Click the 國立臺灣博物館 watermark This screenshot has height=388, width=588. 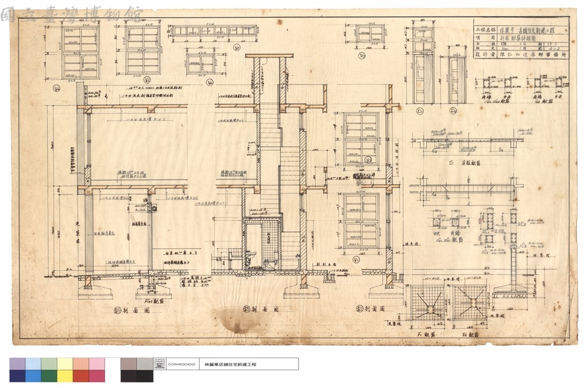72,14
